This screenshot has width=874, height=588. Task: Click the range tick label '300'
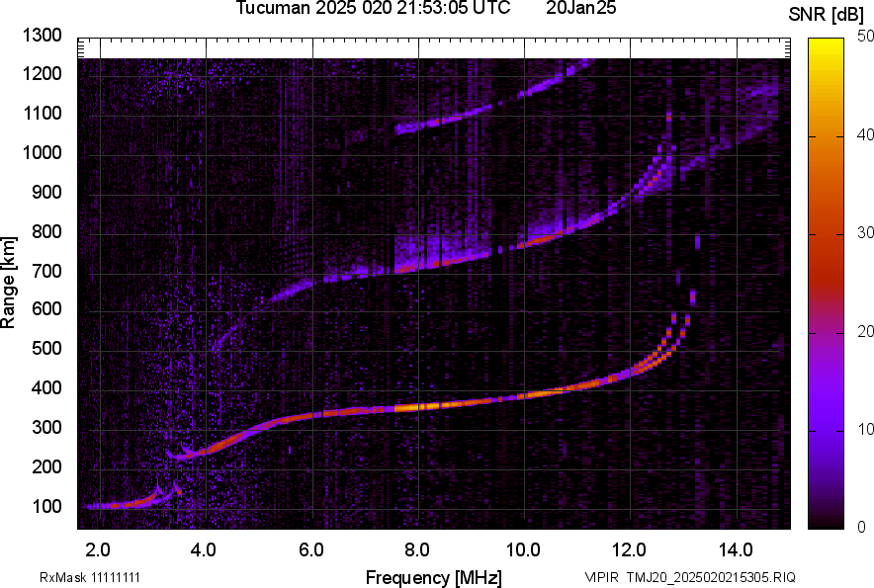46,427
